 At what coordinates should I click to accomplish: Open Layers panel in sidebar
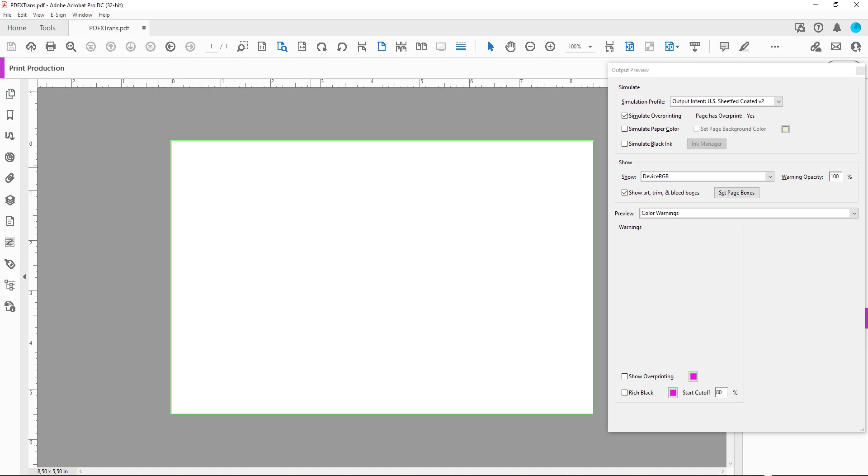(10, 200)
